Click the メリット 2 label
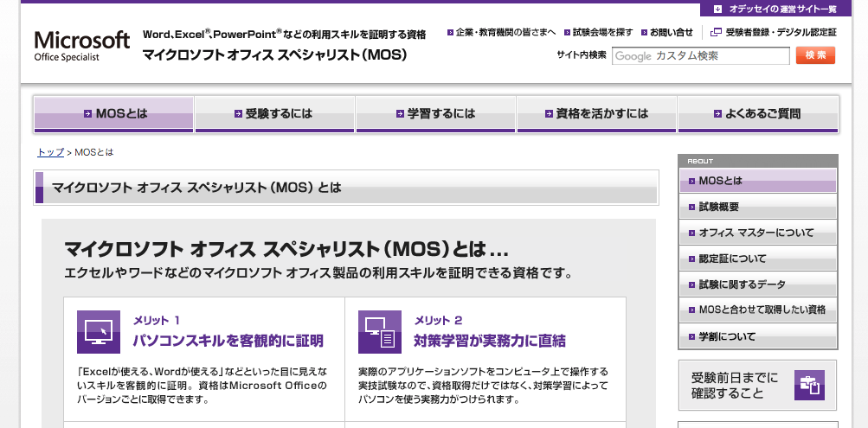Screen dimensions: 868x428 click(x=438, y=320)
